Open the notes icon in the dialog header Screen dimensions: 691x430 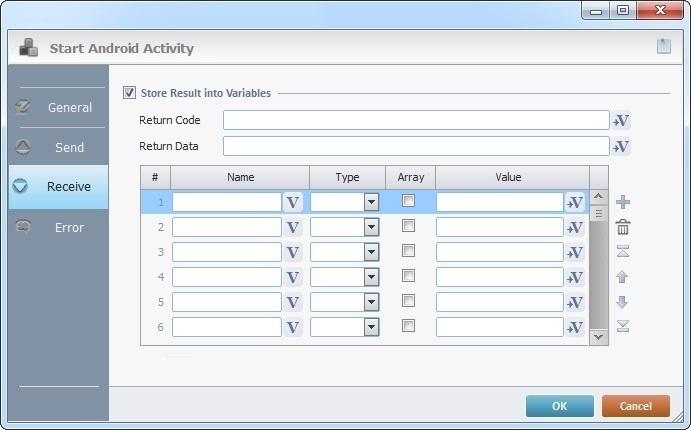(663, 46)
